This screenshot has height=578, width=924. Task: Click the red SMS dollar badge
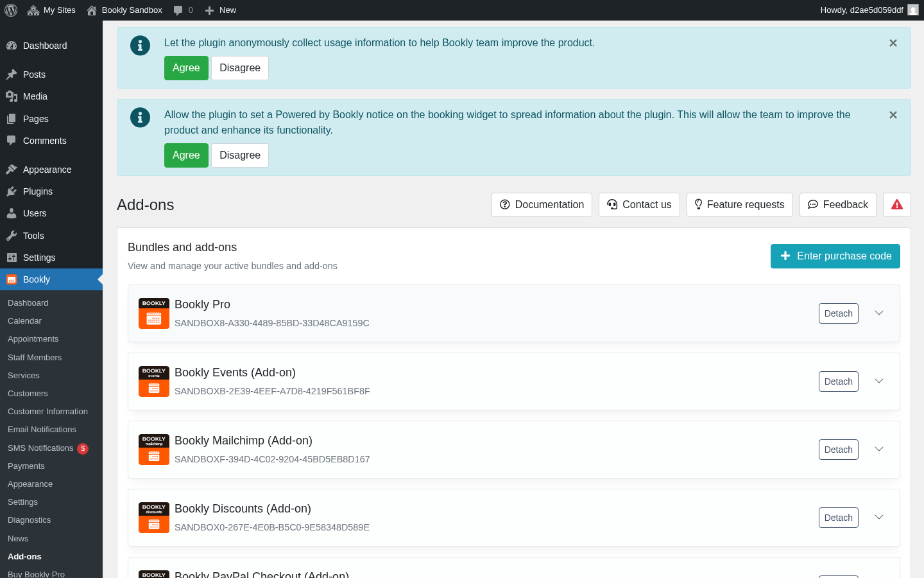coord(83,448)
